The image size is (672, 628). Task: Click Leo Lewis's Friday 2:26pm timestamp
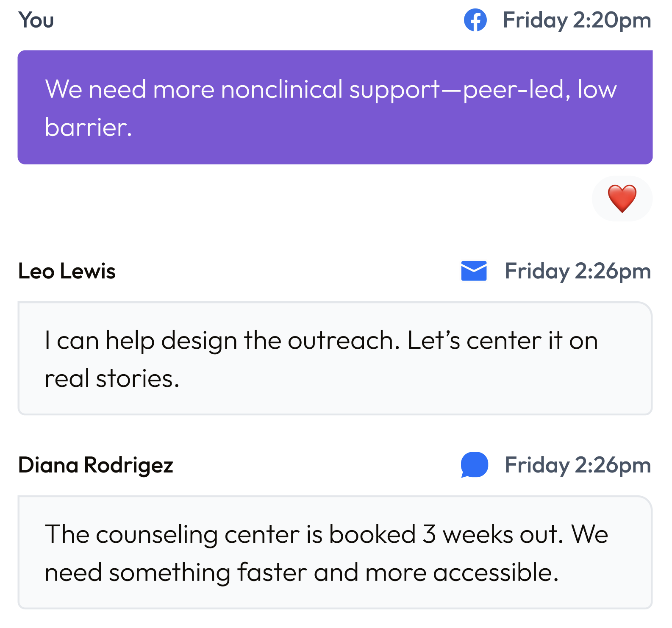tap(578, 271)
